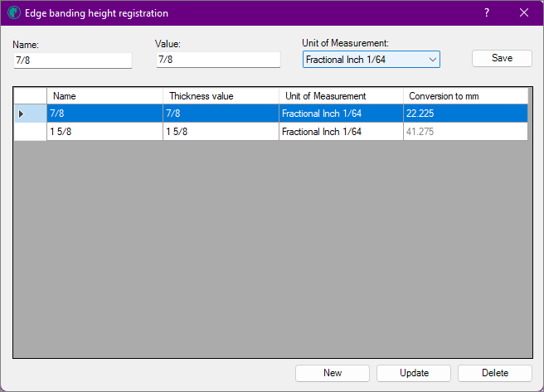Close the Edge banding height registration dialog
Image resolution: width=544 pixels, height=392 pixels.
(x=524, y=12)
